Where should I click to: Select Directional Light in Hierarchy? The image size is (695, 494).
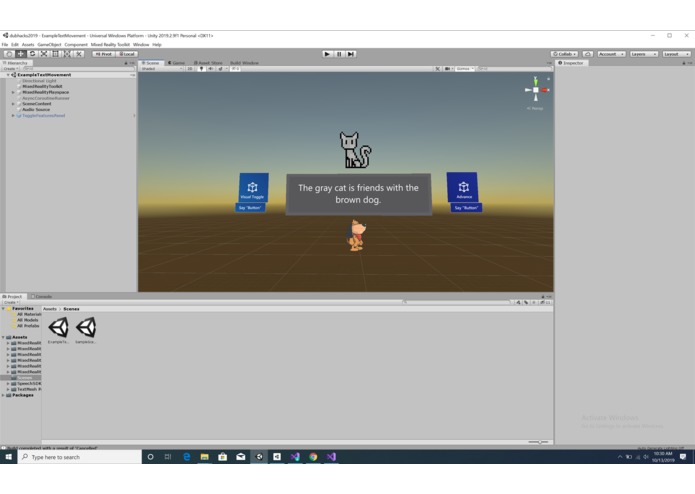(x=39, y=81)
